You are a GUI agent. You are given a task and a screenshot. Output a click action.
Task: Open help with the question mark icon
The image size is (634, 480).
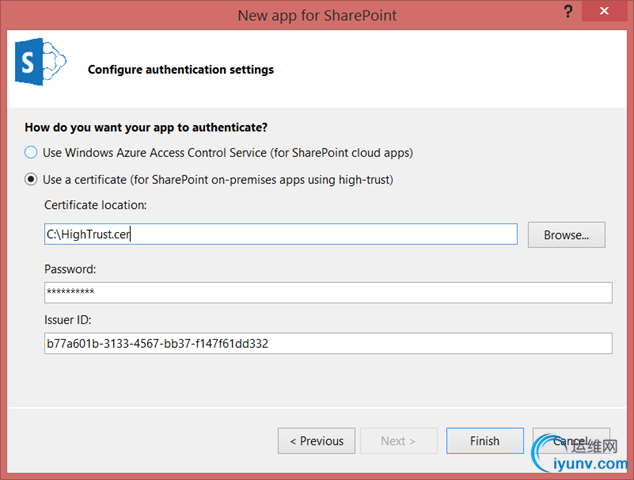[568, 11]
